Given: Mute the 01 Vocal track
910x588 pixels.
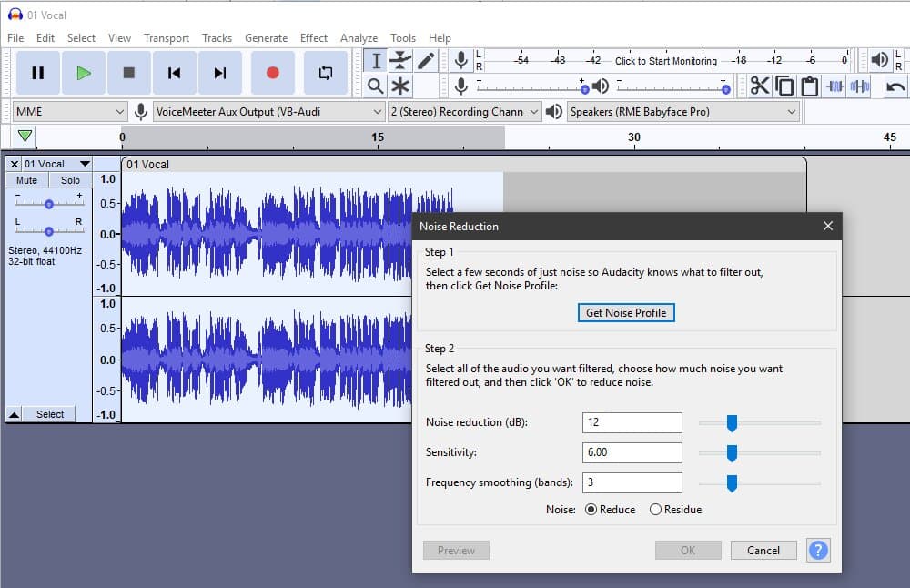Looking at the screenshot, I should 26,180.
